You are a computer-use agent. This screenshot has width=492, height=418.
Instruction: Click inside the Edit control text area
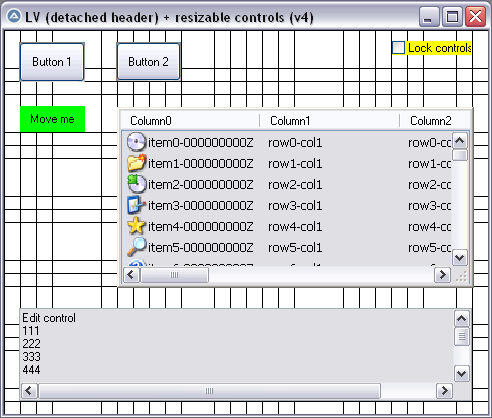coord(237,345)
